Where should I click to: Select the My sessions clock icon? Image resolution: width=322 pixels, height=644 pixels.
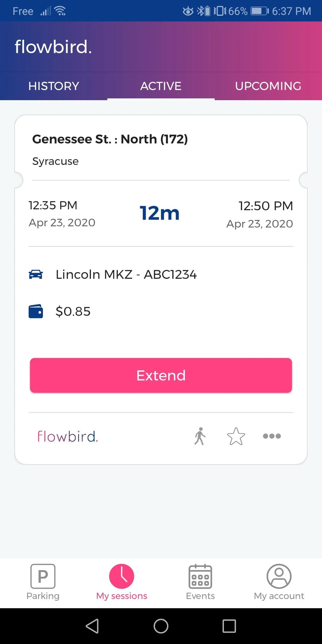click(x=122, y=576)
